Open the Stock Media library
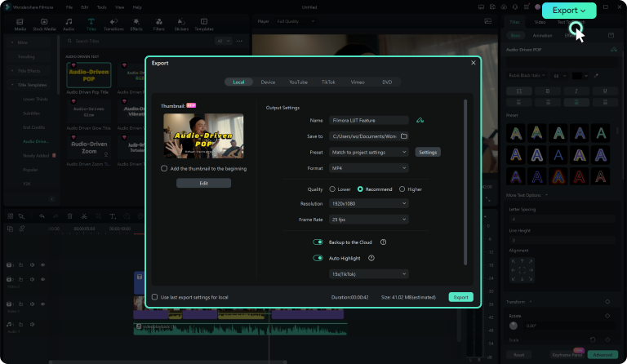This screenshot has height=364, width=627. (44, 24)
